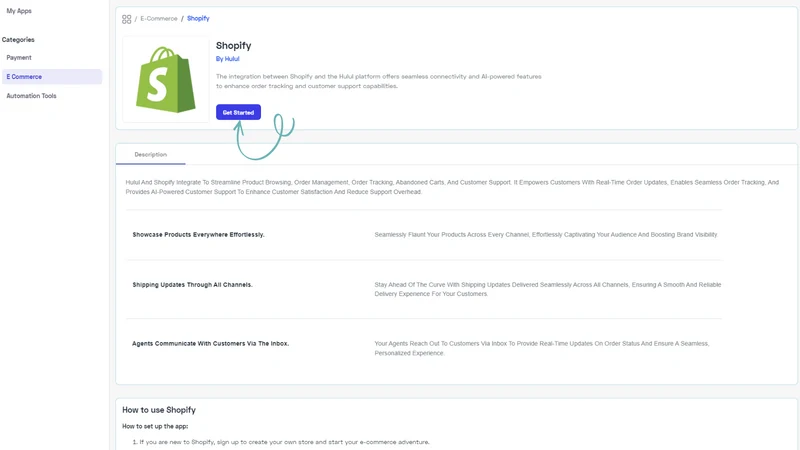Go to E-Commerce breadcrumb link
Image resolution: width=800 pixels, height=450 pixels.
159,18
